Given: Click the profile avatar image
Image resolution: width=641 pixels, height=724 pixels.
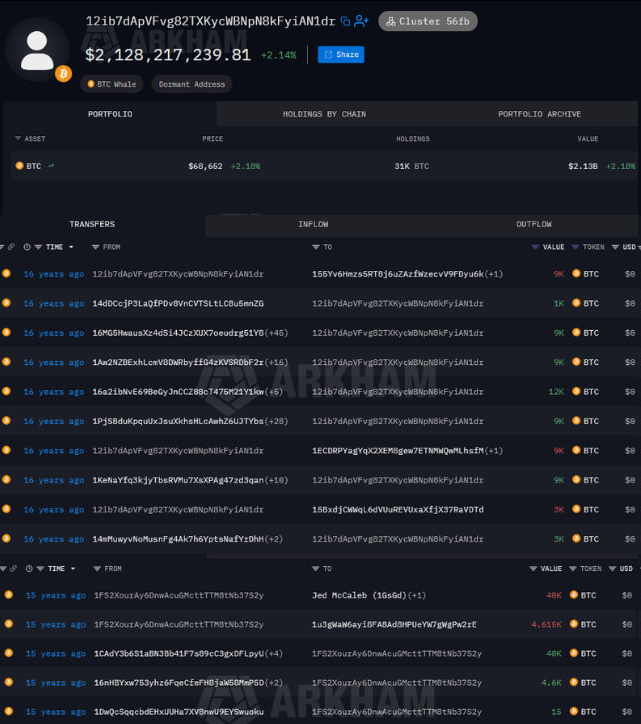Looking at the screenshot, I should click(37, 50).
